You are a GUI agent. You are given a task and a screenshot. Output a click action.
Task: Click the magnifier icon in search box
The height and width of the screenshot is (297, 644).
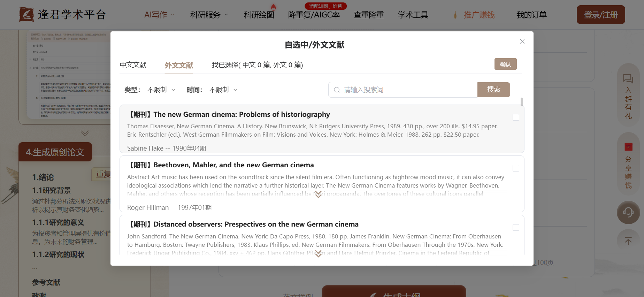pos(337,90)
